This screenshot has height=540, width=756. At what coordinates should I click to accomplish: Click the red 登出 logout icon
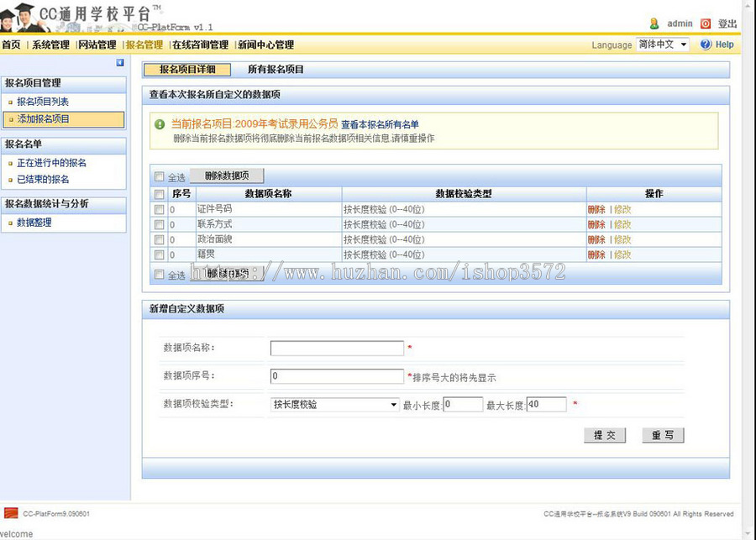706,24
